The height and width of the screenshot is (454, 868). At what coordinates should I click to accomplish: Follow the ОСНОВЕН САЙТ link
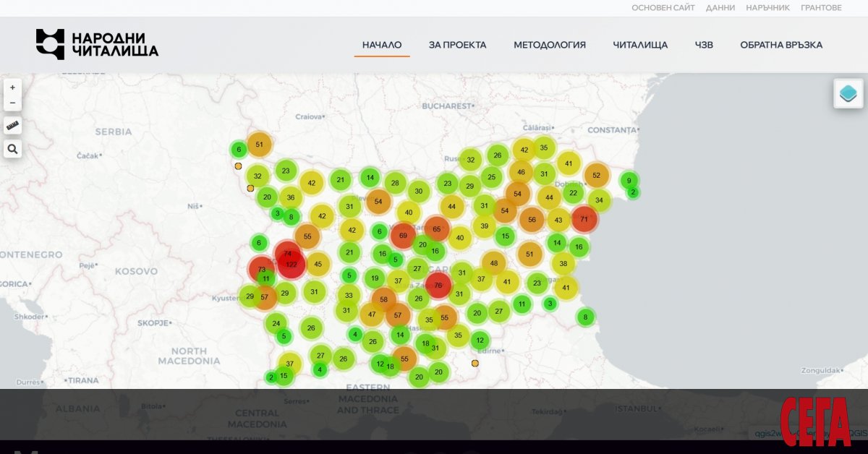(x=663, y=8)
